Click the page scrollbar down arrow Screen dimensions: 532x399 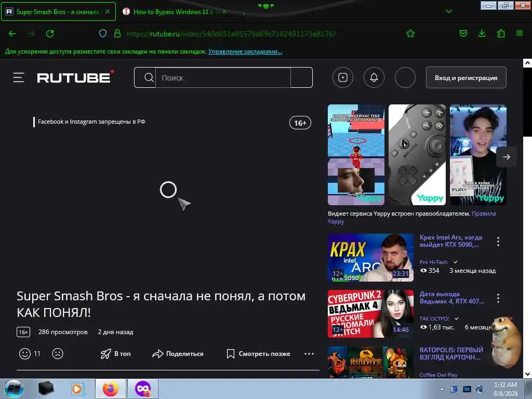(x=527, y=374)
